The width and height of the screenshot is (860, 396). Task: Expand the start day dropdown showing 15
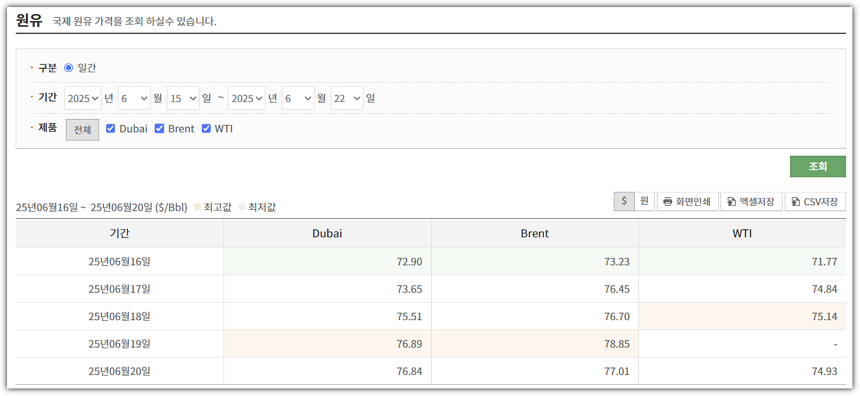(x=183, y=98)
